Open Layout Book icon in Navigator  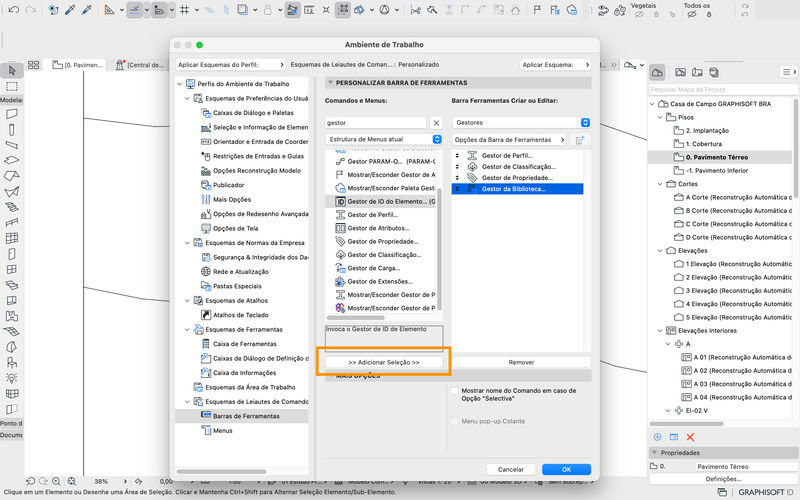click(697, 72)
